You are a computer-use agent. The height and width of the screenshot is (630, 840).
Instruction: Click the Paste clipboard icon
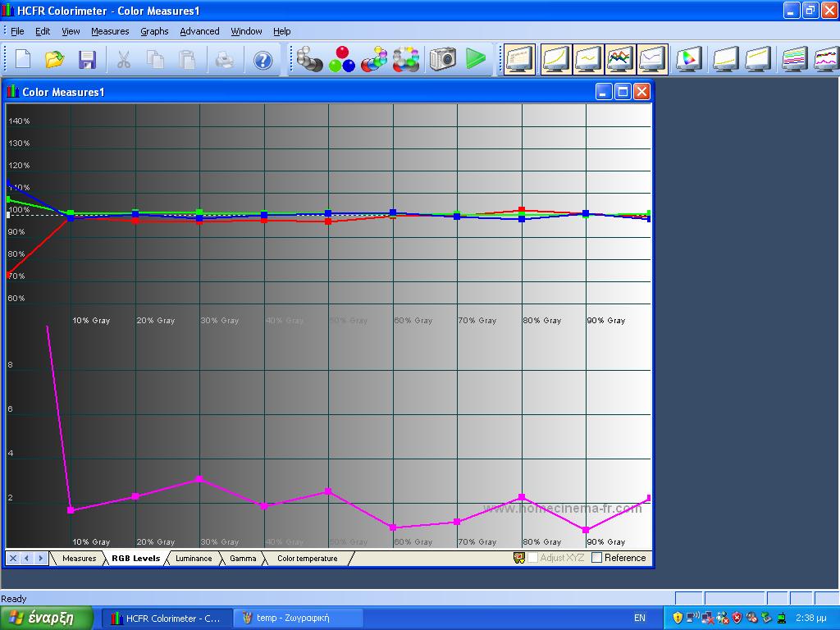pyautogui.click(x=187, y=59)
